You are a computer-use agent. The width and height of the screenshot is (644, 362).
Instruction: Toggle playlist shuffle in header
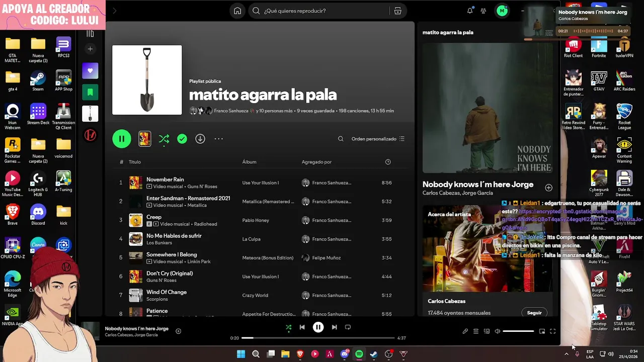point(164,139)
